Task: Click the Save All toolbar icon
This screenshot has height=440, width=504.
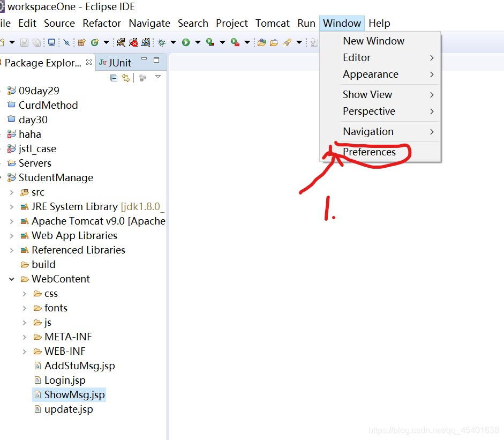Action: 37,42
